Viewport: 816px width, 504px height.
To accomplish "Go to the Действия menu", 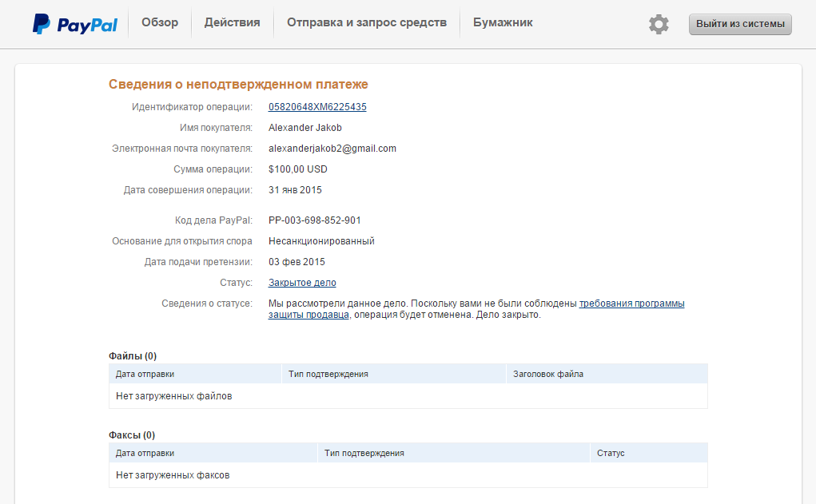I will coord(232,22).
